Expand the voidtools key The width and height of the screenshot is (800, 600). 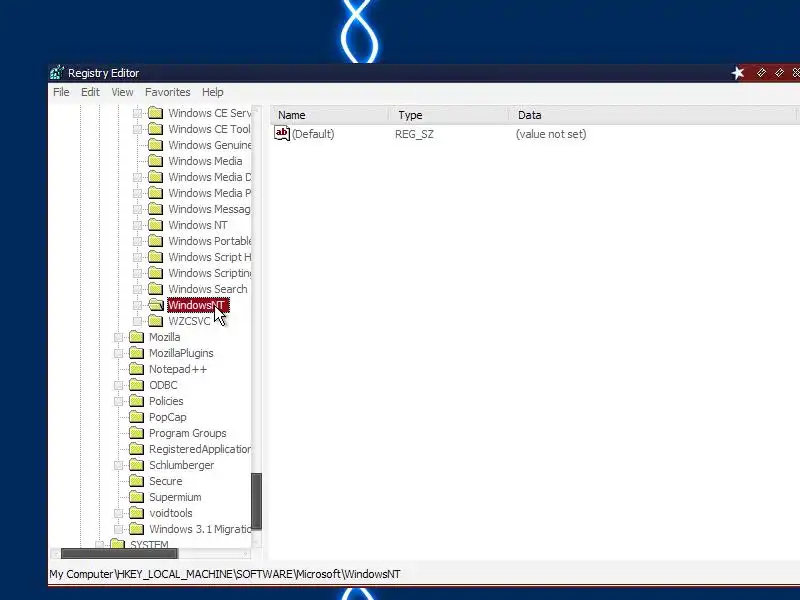[118, 513]
